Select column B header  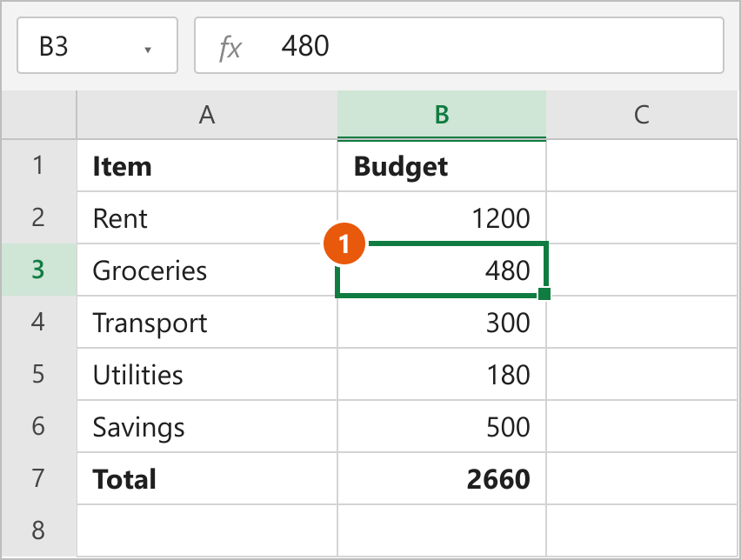442,115
